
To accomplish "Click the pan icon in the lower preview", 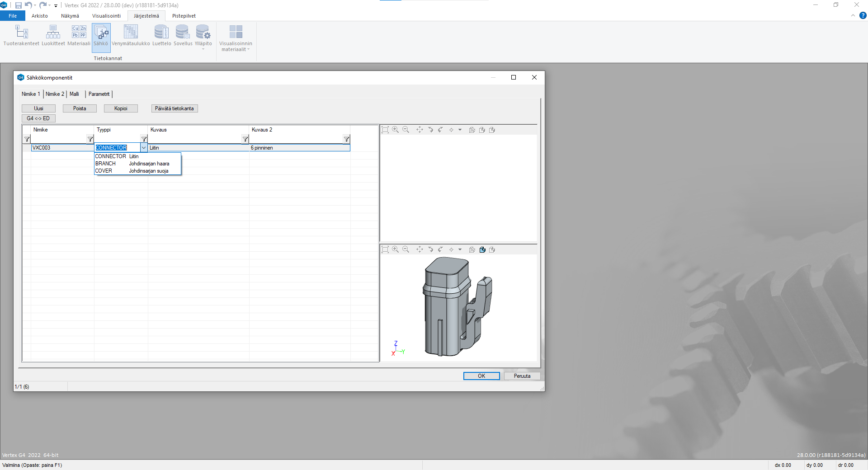I will pos(420,249).
